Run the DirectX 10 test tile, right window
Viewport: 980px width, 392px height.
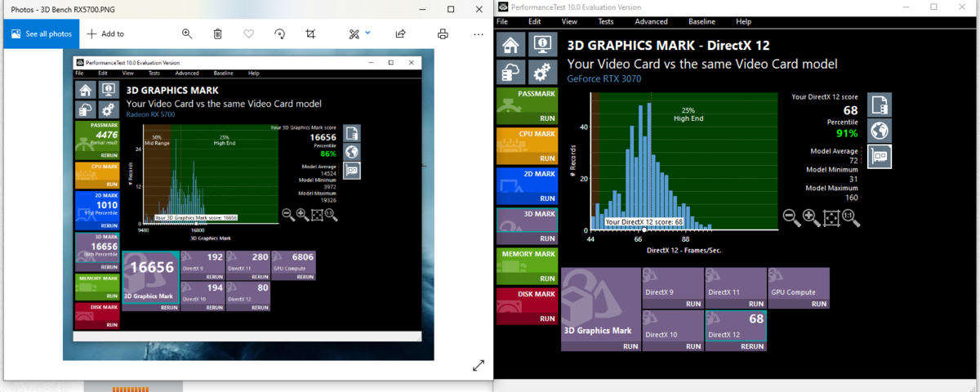pos(674,330)
